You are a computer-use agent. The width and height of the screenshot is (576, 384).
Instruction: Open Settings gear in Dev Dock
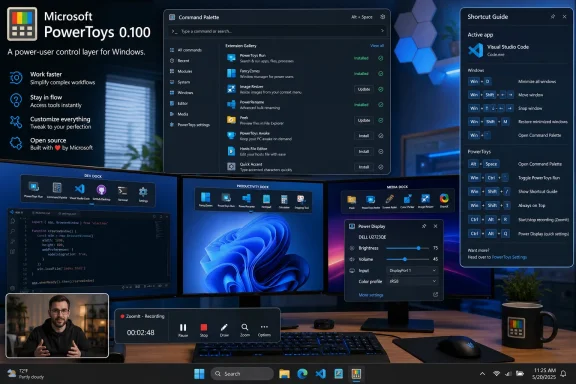click(143, 194)
